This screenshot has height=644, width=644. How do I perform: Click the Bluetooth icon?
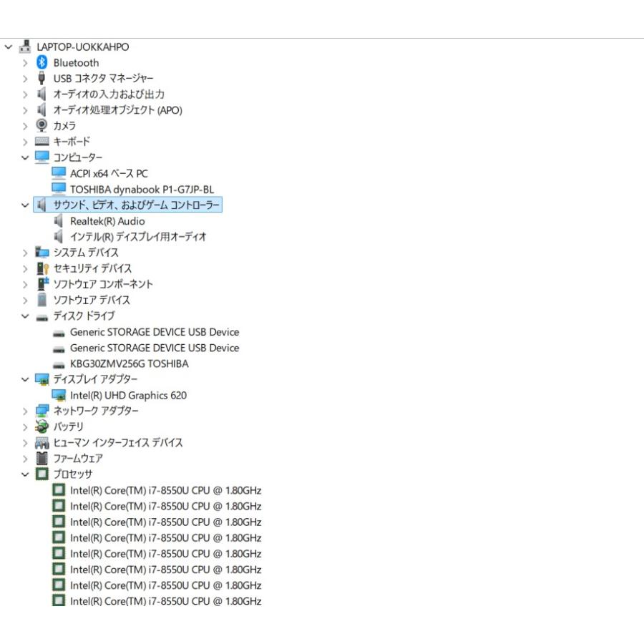tap(42, 62)
